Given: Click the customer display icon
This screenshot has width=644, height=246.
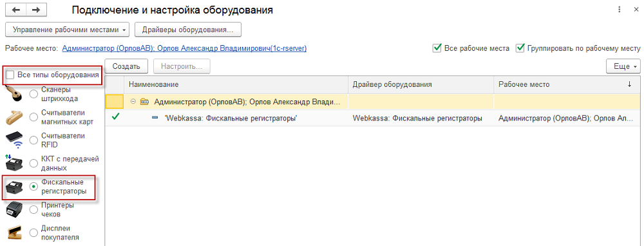Looking at the screenshot, I should coord(15,232).
